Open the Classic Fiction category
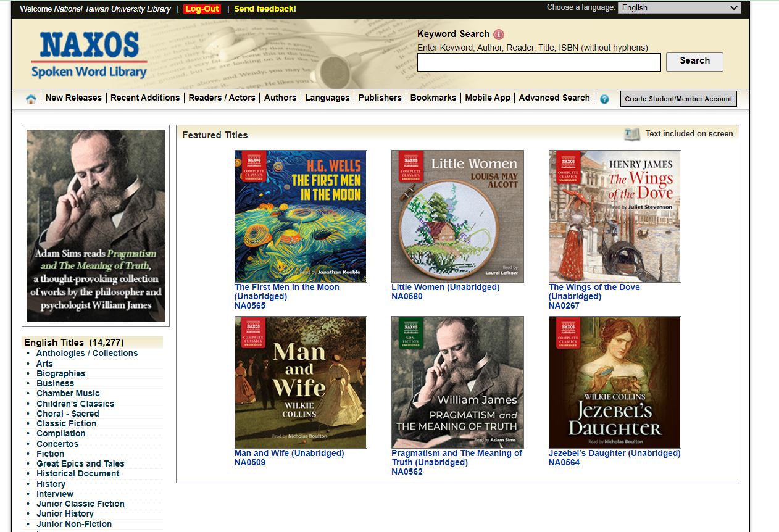This screenshot has width=779, height=532. [x=66, y=423]
